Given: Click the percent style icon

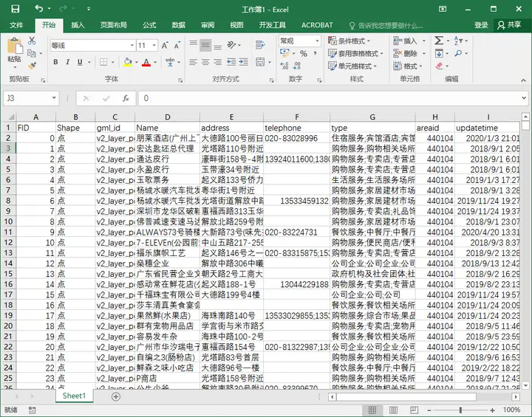Looking at the screenshot, I should (x=304, y=54).
